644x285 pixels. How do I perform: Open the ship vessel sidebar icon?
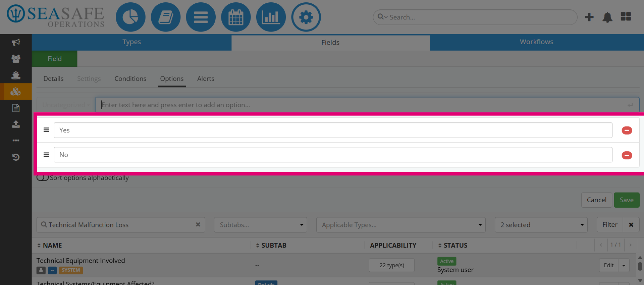pos(16,75)
